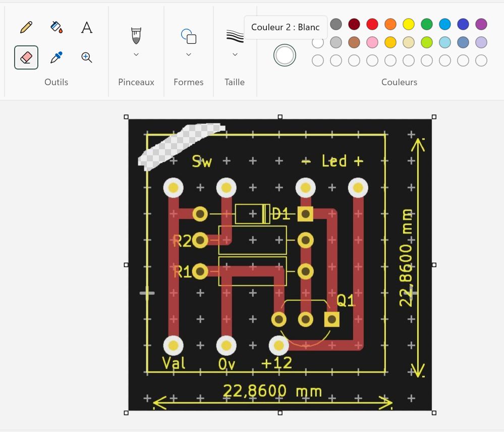This screenshot has height=432, width=504.
Task: Click the last empty custom color slot
Action: (x=481, y=60)
